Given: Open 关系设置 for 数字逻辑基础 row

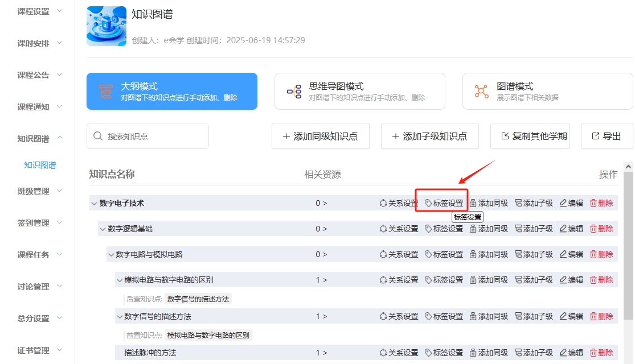Looking at the screenshot, I should pyautogui.click(x=399, y=229).
